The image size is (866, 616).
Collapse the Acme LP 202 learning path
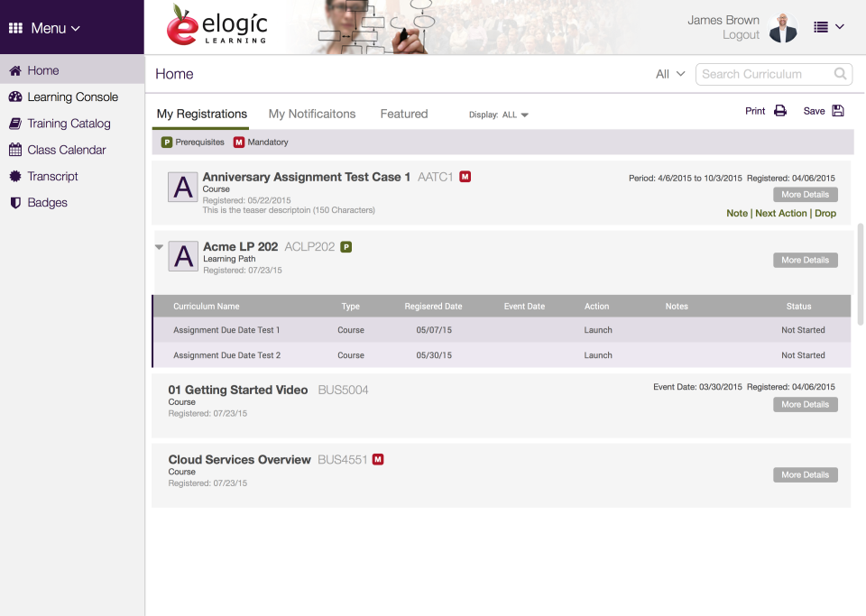(159, 245)
